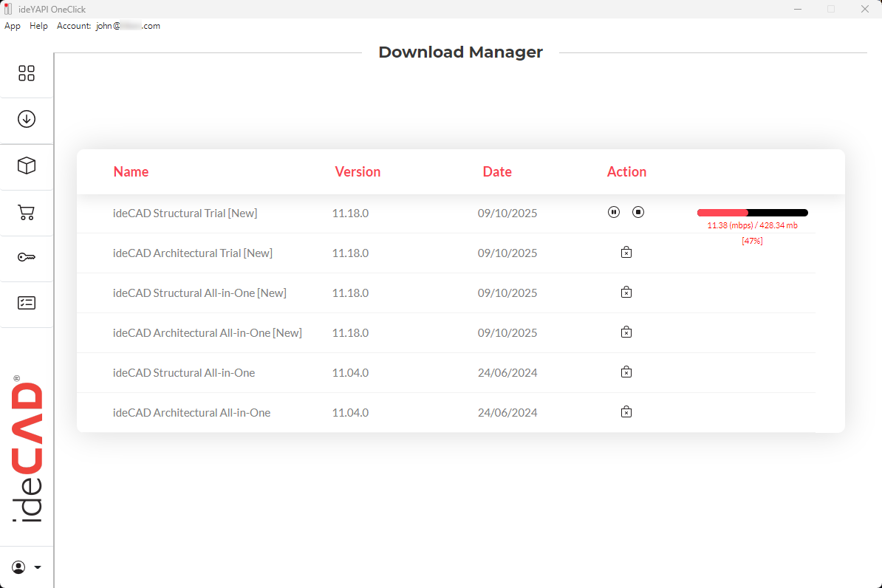Image resolution: width=882 pixels, height=588 pixels.
Task: Click locked bag icon for Structural All-in-One 11.04.0
Action: pyautogui.click(x=626, y=372)
